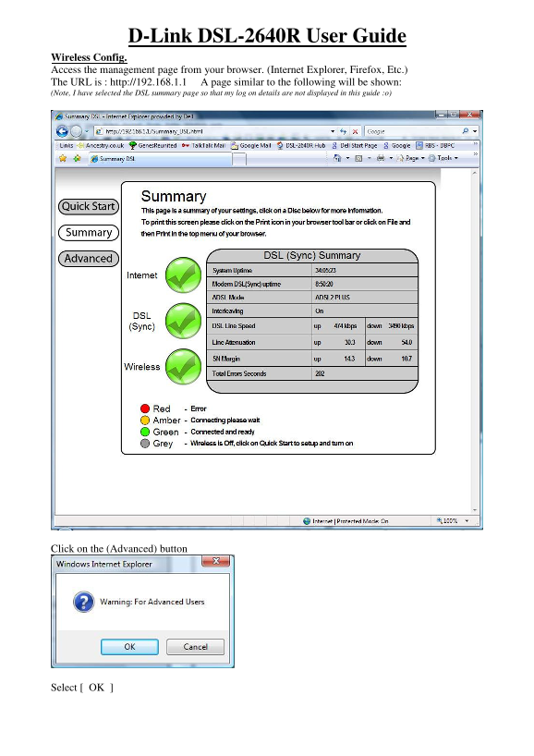Click the DSL Line Speed table row

pyautogui.click(x=312, y=326)
